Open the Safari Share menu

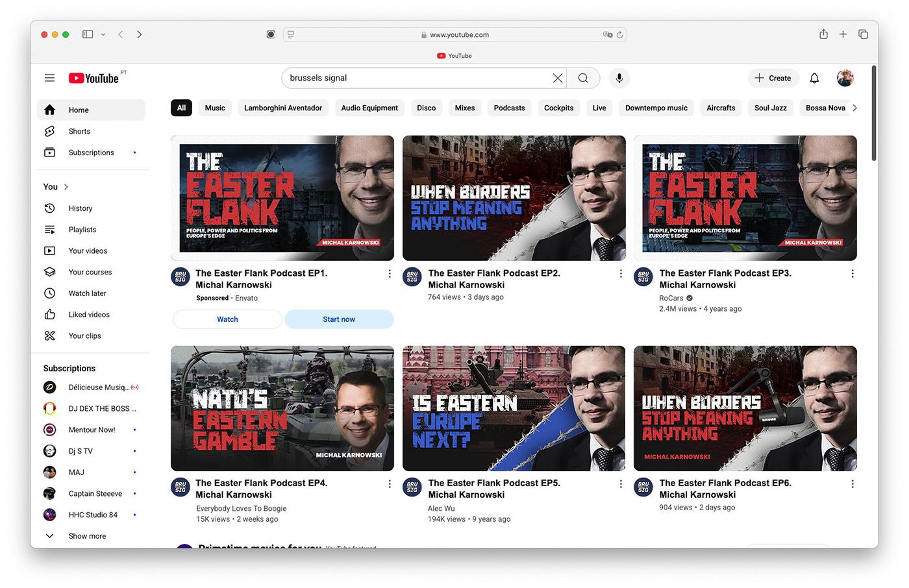tap(823, 34)
